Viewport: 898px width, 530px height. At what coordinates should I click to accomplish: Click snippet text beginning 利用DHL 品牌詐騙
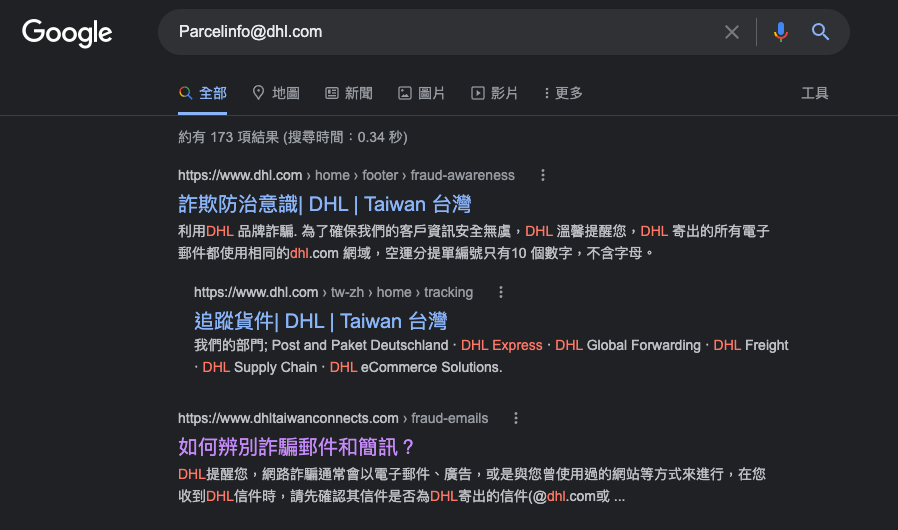[474, 242]
